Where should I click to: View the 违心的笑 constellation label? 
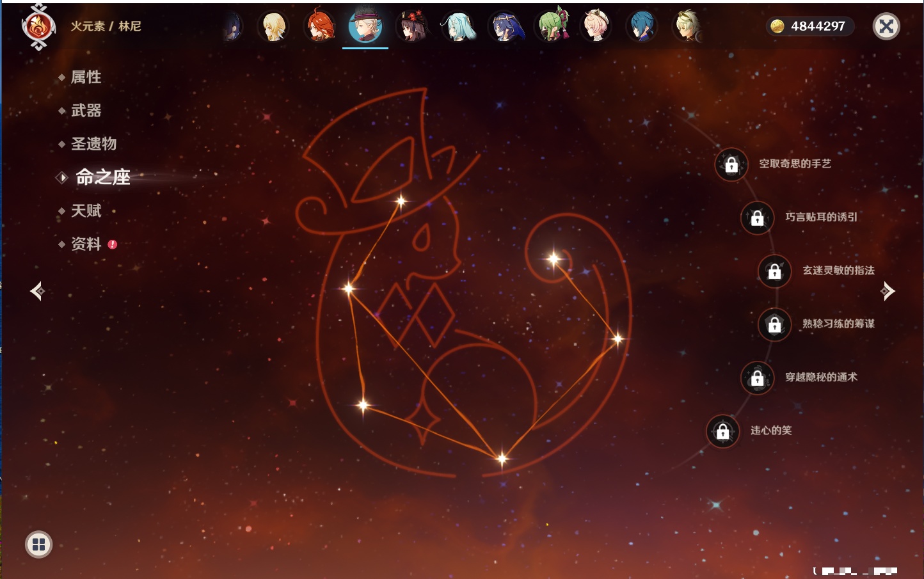pyautogui.click(x=771, y=431)
